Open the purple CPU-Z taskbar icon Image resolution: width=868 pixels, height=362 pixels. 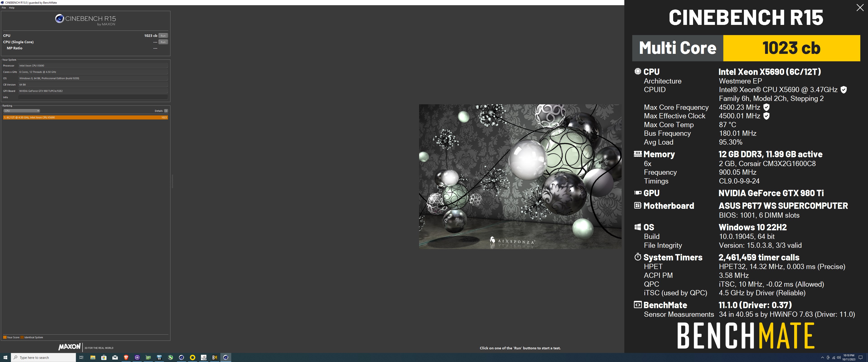[137, 358]
